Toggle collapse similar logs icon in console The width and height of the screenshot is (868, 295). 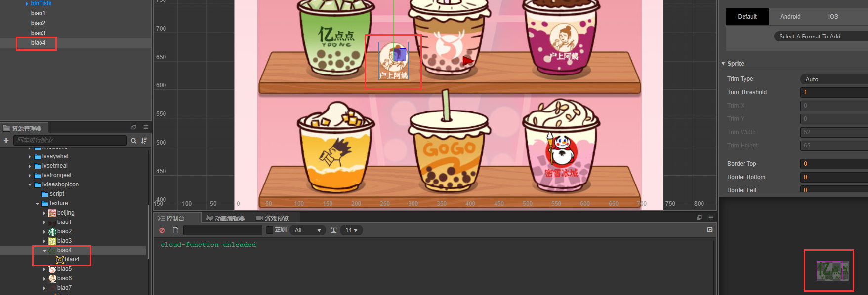(x=710, y=230)
